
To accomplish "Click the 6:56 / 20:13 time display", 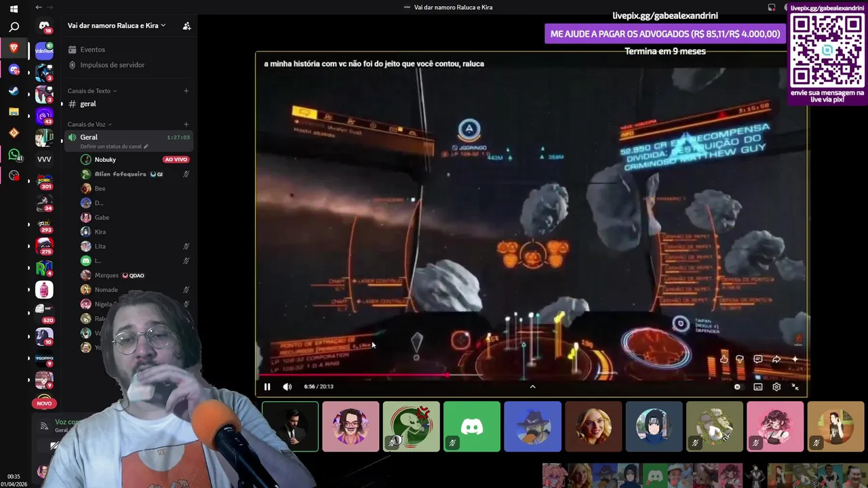I will point(319,386).
